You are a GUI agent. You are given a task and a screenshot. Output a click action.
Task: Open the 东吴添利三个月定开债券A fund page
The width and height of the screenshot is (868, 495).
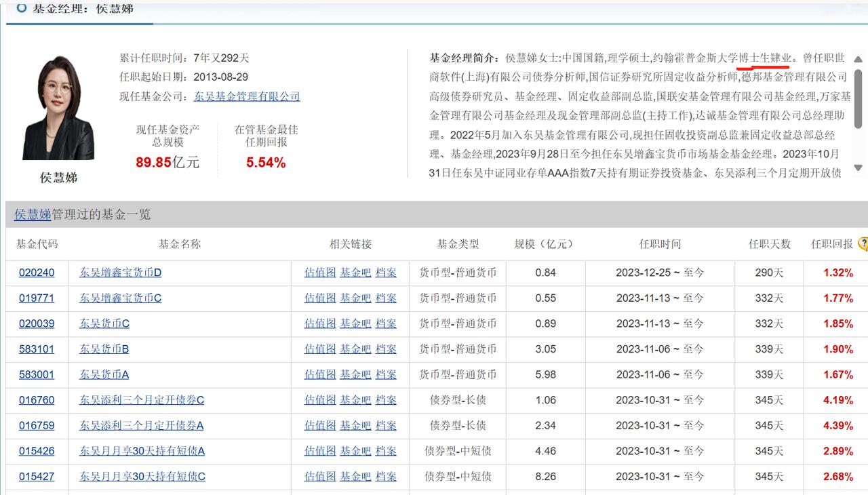tap(142, 425)
